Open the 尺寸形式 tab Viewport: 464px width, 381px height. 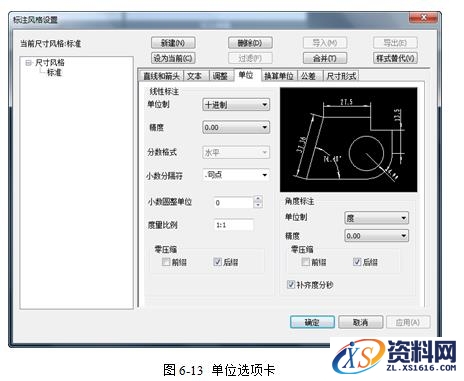[x=341, y=76]
